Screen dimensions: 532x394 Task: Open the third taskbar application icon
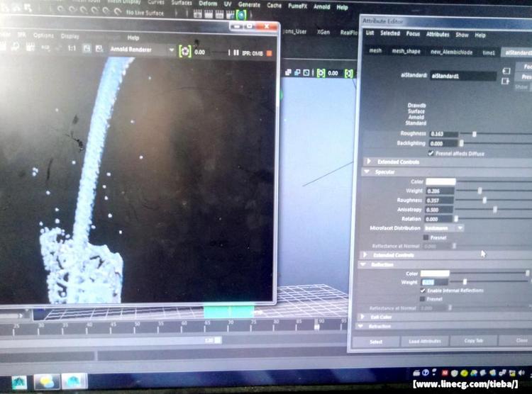[73, 381]
